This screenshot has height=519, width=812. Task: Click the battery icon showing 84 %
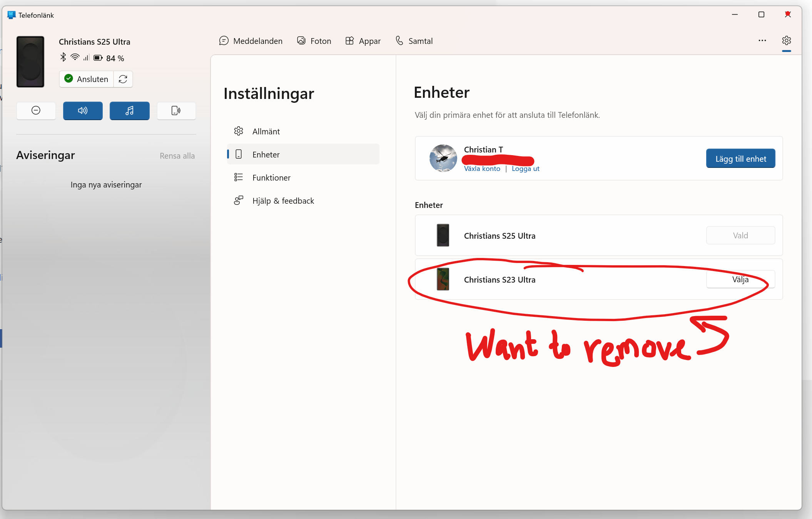[98, 58]
